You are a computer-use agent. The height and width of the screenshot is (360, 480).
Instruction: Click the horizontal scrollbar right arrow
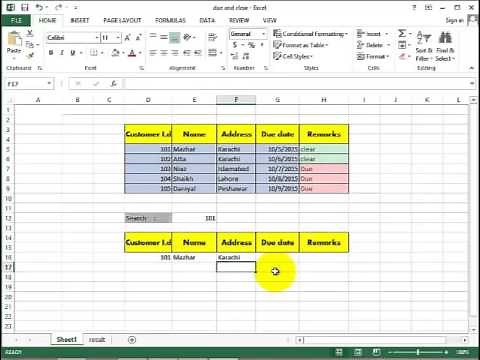pos(465,340)
